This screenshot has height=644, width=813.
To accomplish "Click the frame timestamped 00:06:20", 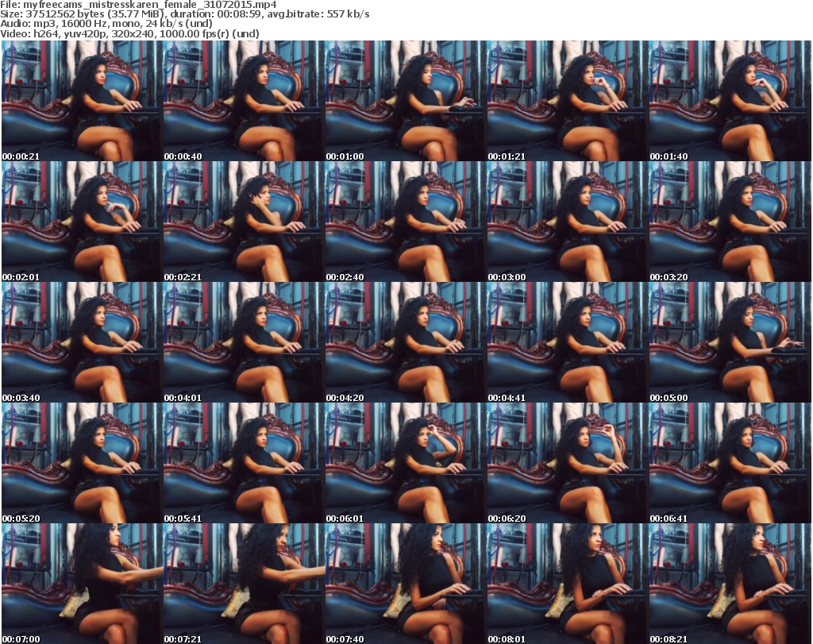I will pos(568,463).
